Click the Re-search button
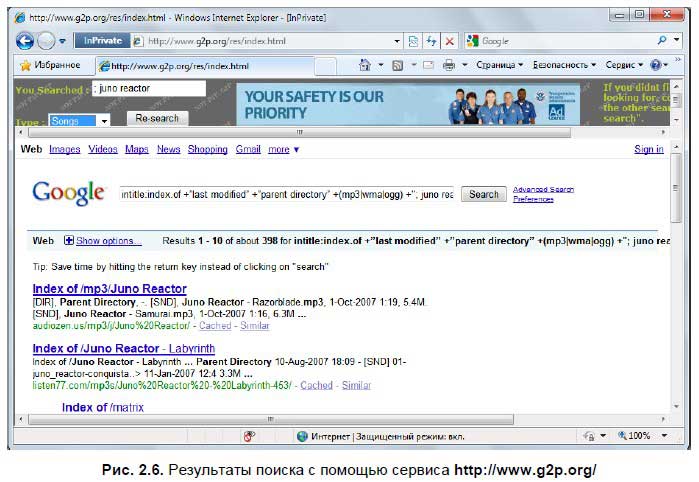The height and width of the screenshot is (482, 699). [157, 118]
